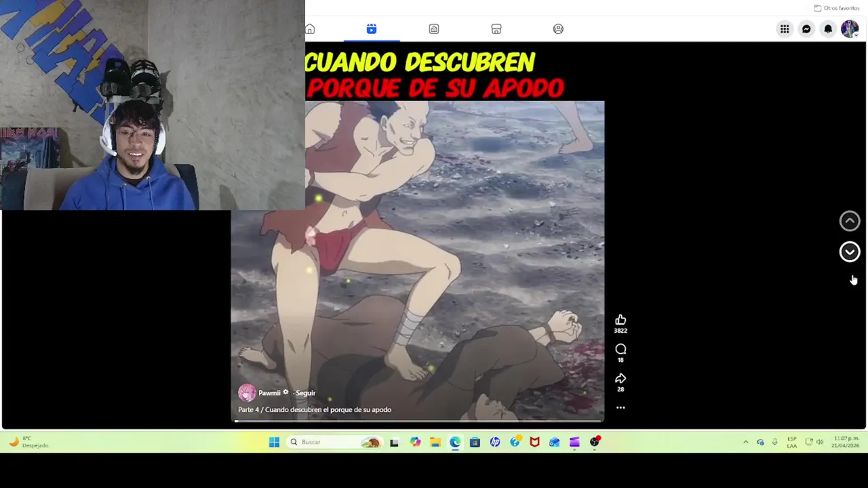Open Messenger chats icon
The width and height of the screenshot is (868, 488).
[x=806, y=29]
